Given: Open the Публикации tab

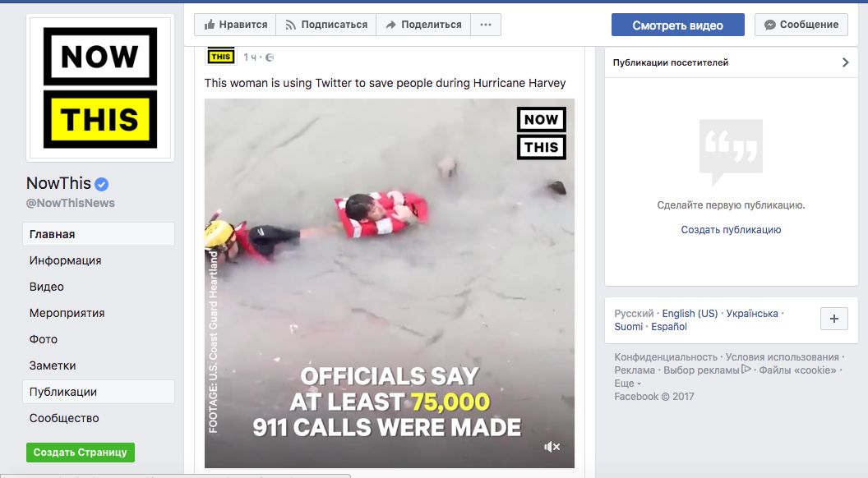Looking at the screenshot, I should 99,392.
